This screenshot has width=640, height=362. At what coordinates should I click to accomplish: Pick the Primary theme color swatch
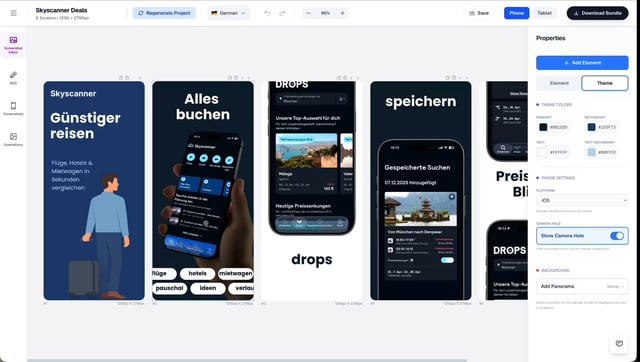pyautogui.click(x=543, y=127)
